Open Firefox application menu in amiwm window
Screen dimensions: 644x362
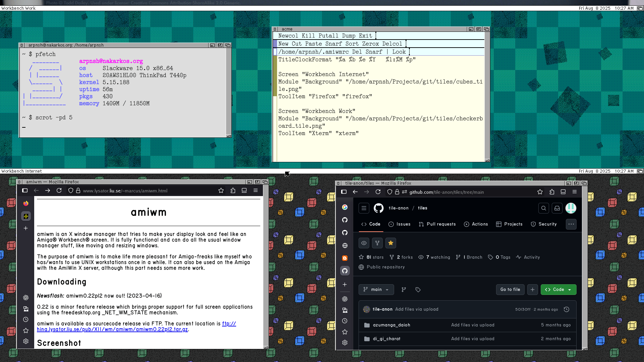256,191
